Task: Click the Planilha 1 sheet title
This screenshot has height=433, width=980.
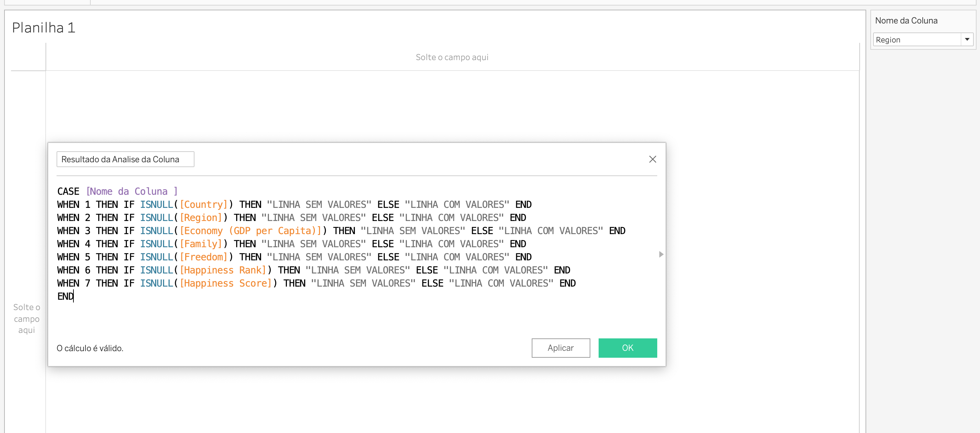Action: pos(43,27)
